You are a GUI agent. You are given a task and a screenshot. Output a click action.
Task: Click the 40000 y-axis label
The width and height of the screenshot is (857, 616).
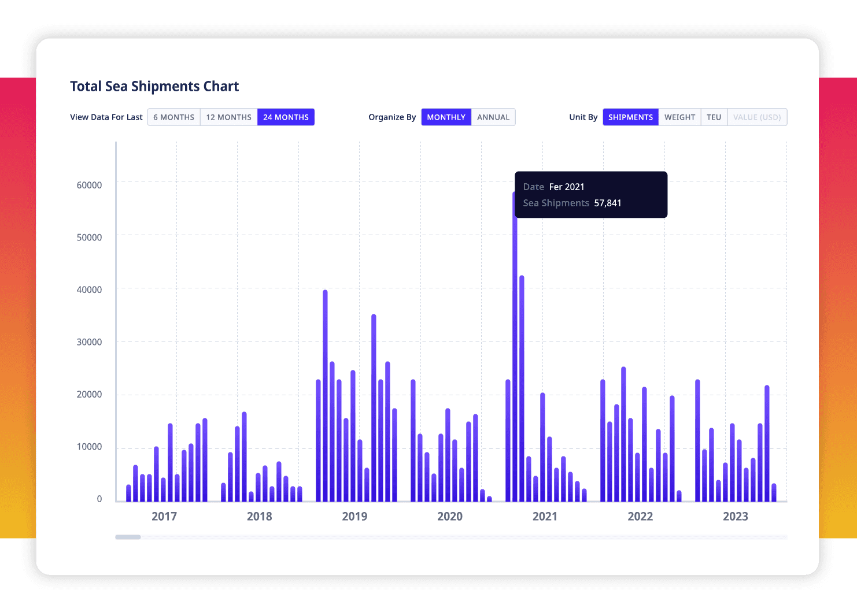[89, 290]
